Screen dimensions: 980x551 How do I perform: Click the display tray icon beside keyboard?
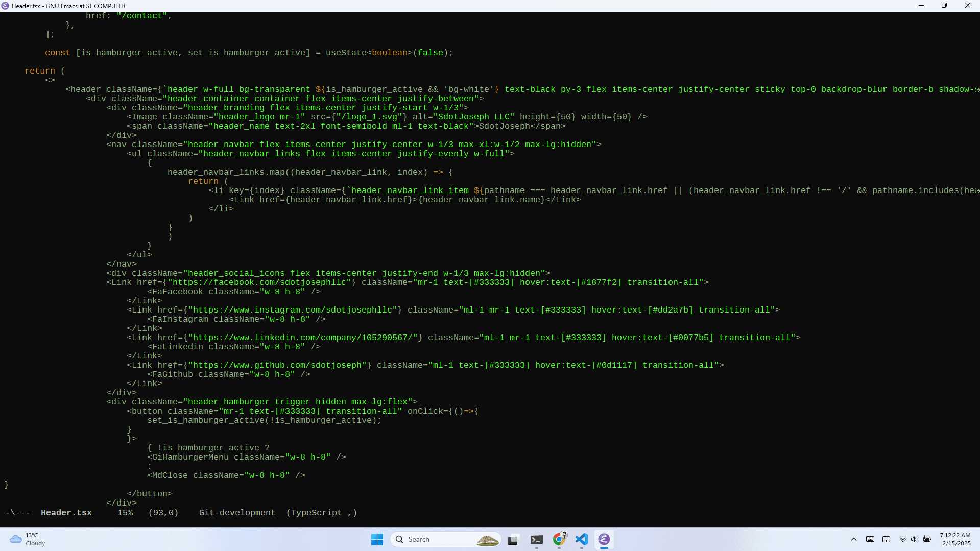point(887,539)
